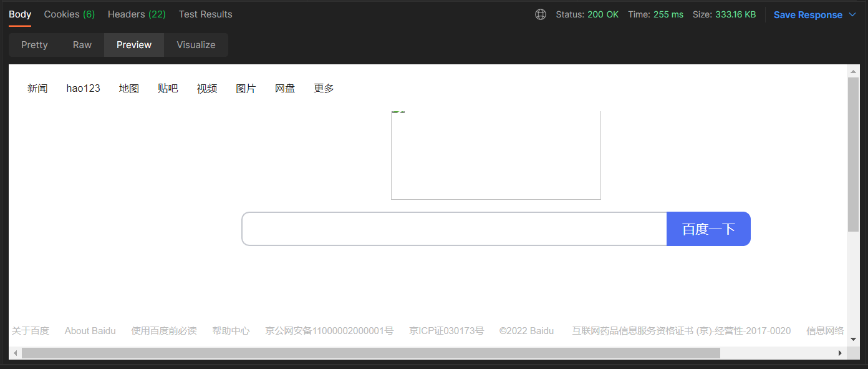Open the About Baidu footer link
The width and height of the screenshot is (868, 369).
[90, 331]
